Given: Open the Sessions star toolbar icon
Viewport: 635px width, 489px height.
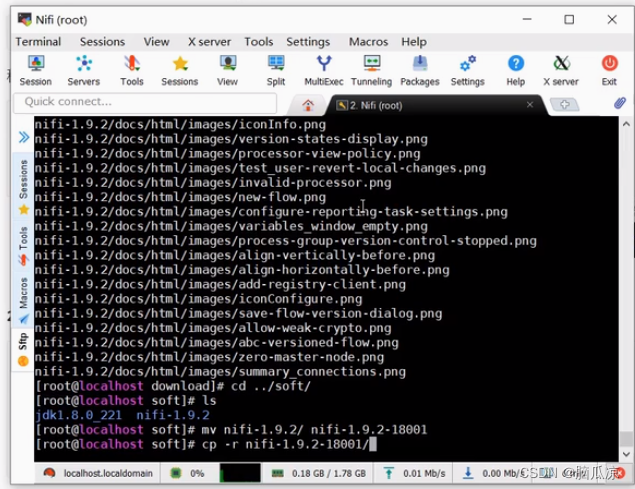Looking at the screenshot, I should click(x=180, y=70).
